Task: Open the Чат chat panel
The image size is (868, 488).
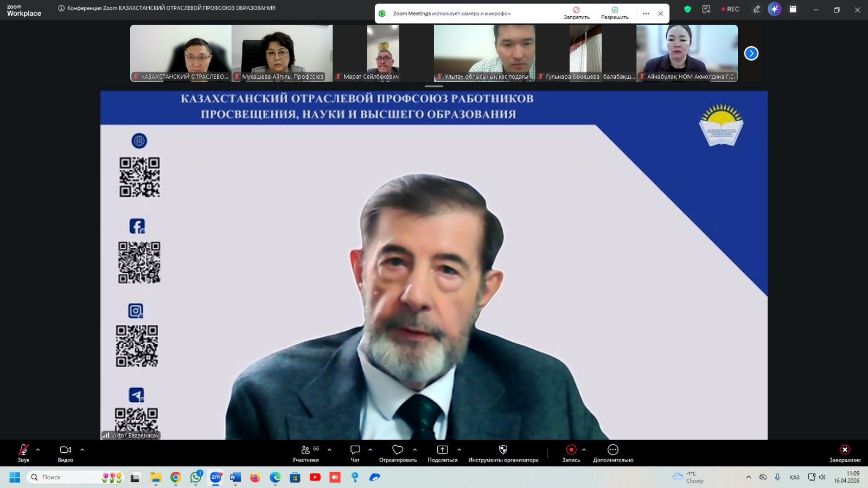Action: (x=355, y=452)
